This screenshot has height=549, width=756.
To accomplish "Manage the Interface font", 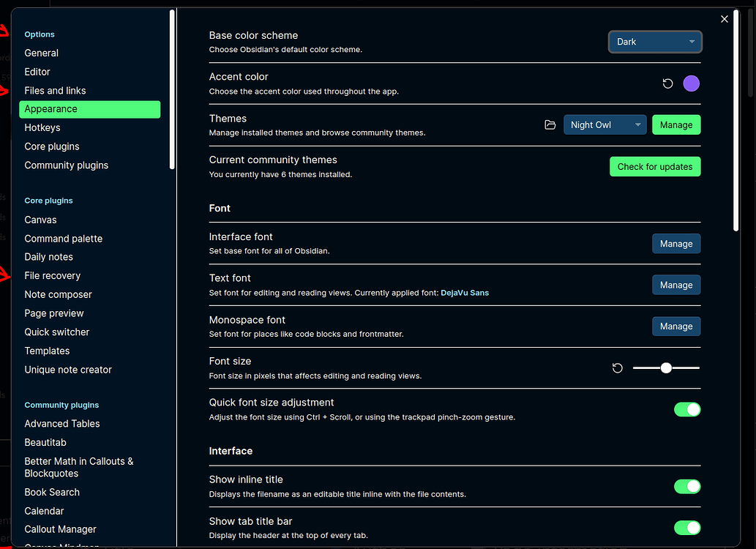I will 676,244.
